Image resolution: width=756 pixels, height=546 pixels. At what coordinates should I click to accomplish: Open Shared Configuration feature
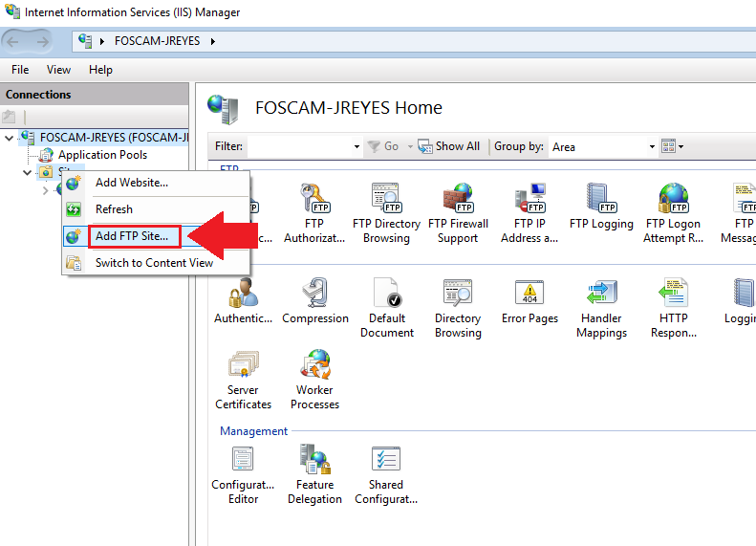386,475
